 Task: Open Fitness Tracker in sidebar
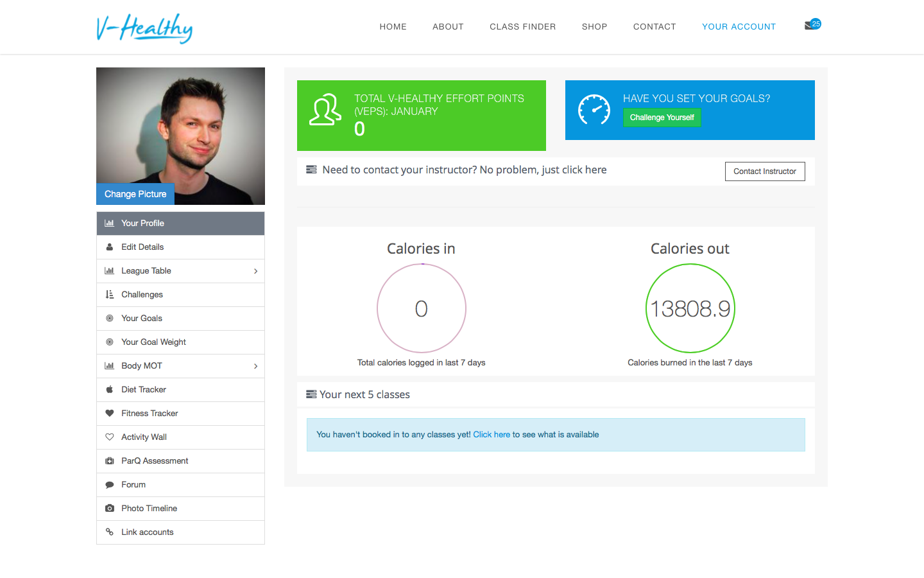coord(180,414)
